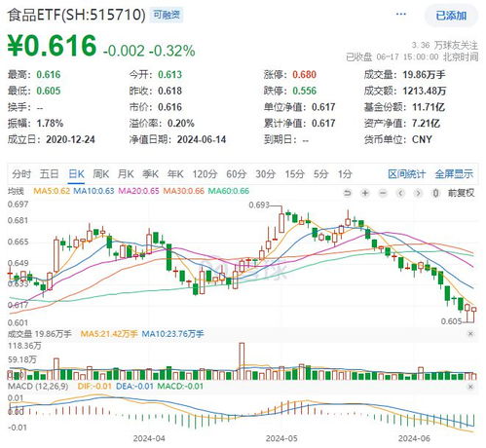Click the MACD (12,26,9) label

[x=39, y=387]
